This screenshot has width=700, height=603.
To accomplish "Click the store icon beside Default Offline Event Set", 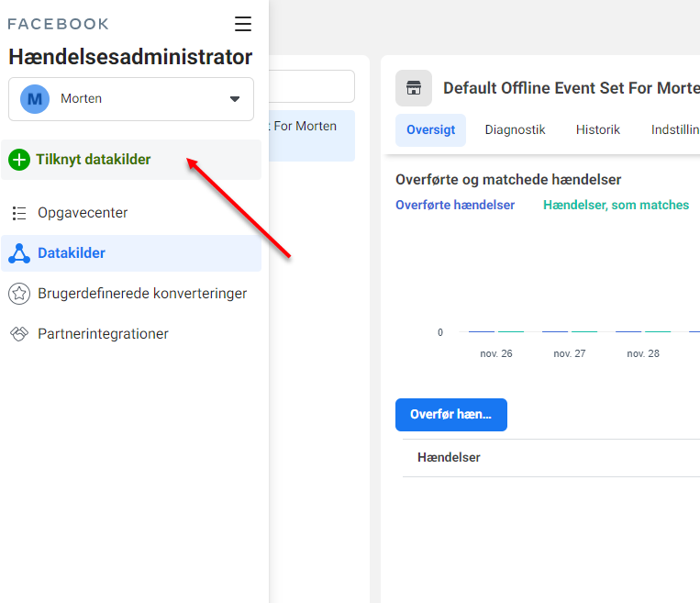I will [x=414, y=88].
